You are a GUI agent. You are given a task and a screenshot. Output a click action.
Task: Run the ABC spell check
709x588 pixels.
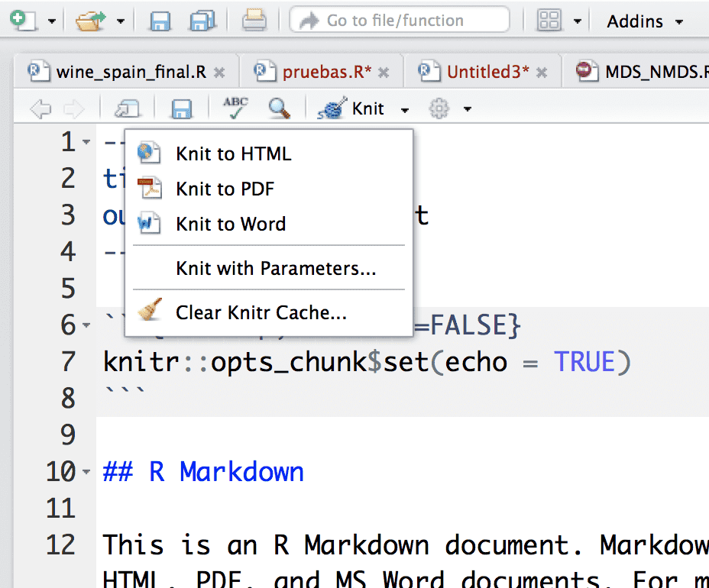click(x=235, y=108)
